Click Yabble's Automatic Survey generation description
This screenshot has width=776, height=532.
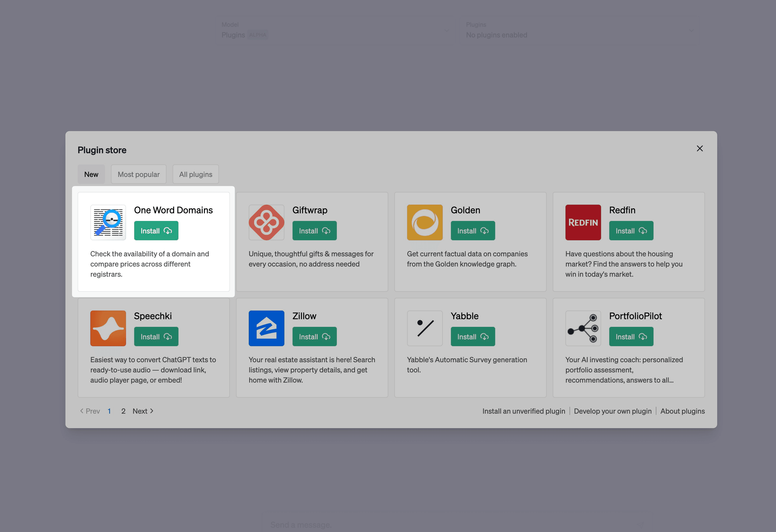coord(467,365)
